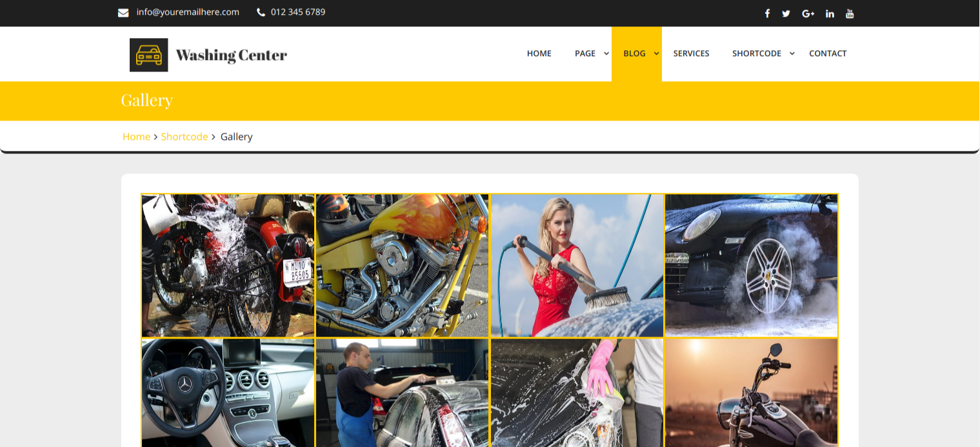Open the motorcycle at sunset photo
This screenshot has height=447, width=980.
click(x=752, y=393)
